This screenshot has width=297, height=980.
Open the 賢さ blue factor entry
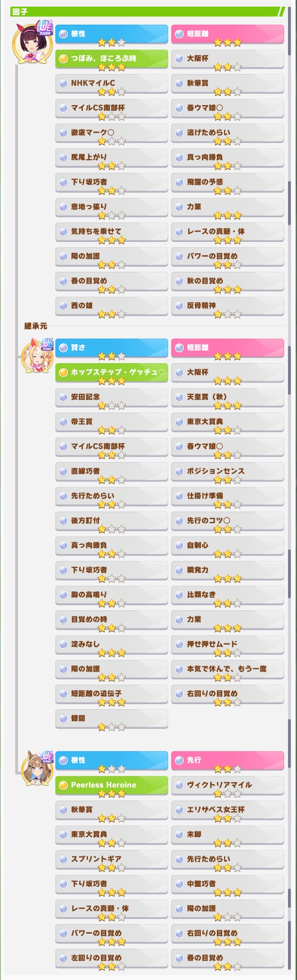point(112,349)
